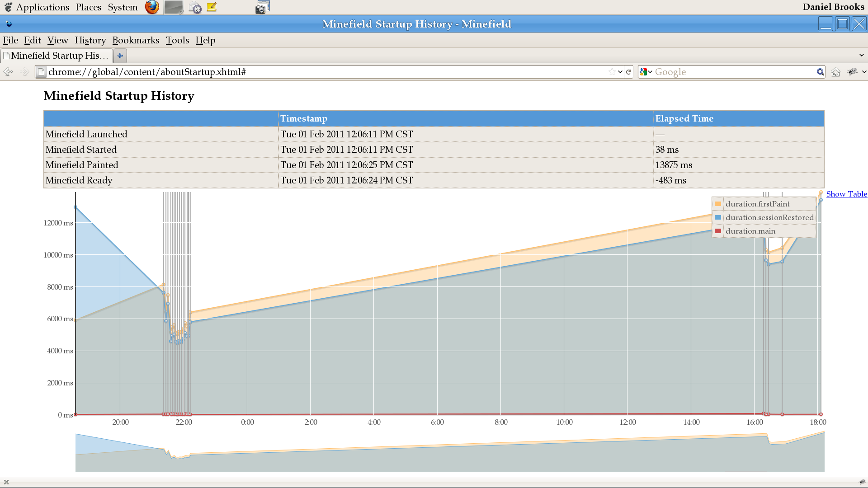868x488 pixels.
Task: Click the search magnifier icon
Action: [x=820, y=72]
